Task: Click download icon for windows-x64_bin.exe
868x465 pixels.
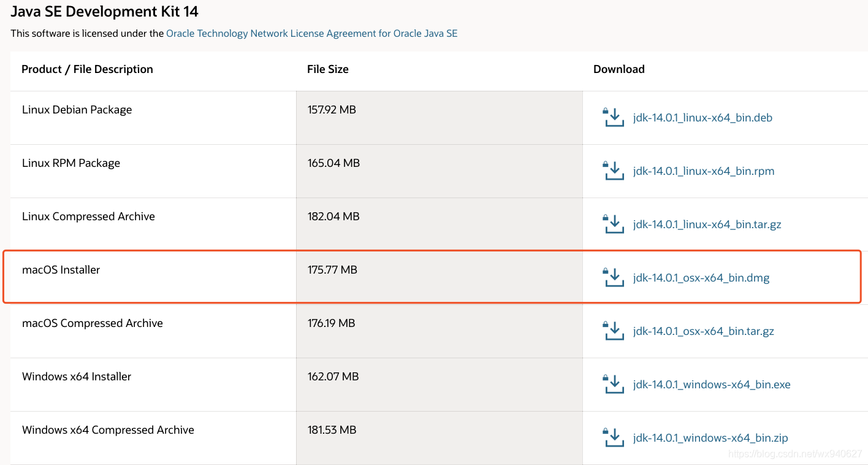Action: [614, 384]
